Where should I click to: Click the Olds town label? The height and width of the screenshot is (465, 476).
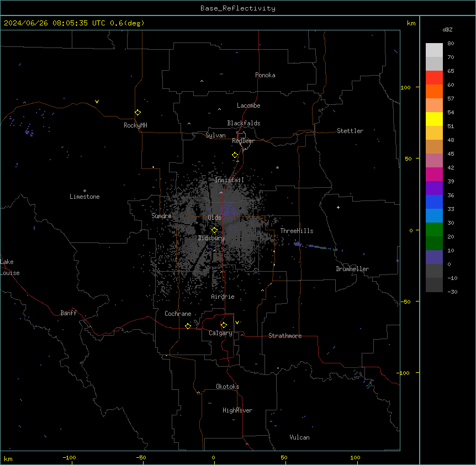click(214, 218)
